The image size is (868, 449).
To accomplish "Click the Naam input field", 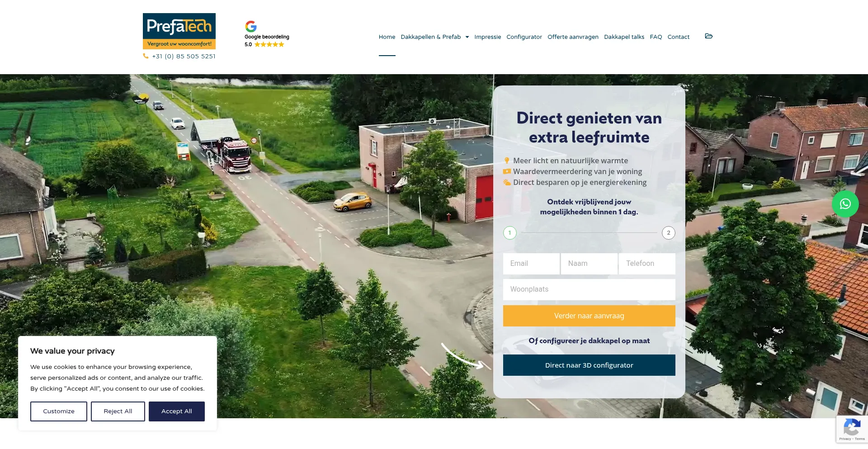I will click(x=589, y=264).
